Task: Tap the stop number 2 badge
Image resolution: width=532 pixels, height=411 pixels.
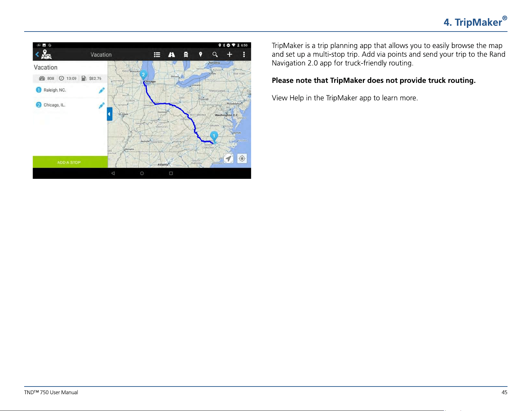Action: coord(39,105)
